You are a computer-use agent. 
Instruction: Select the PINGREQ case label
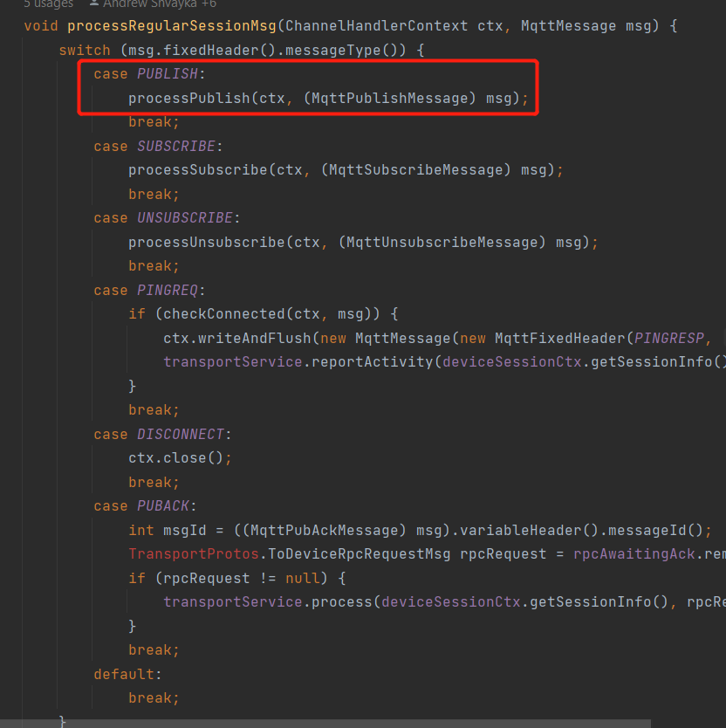(x=167, y=290)
